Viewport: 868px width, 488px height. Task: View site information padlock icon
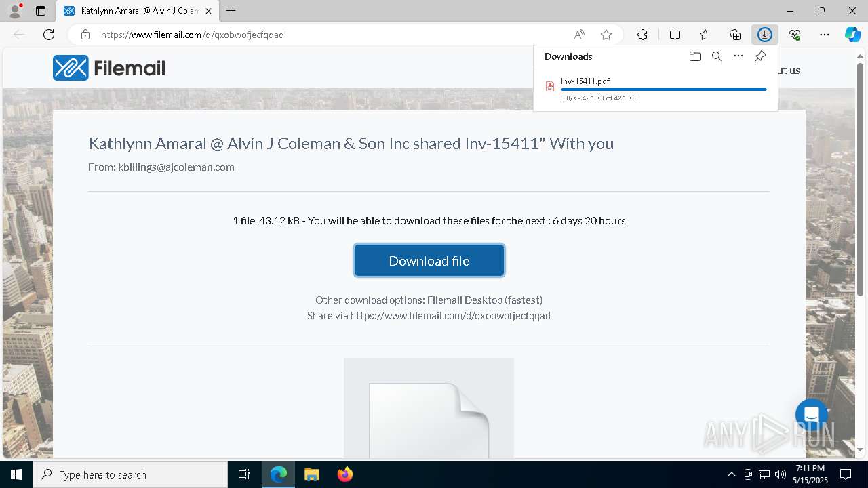click(85, 35)
